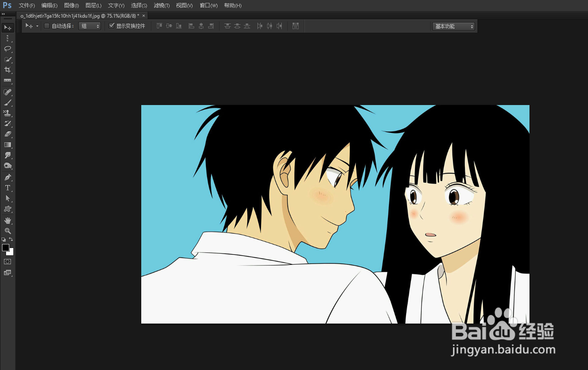Image resolution: width=588 pixels, height=370 pixels.
Task: Select the Eraser tool
Action: 8,134
